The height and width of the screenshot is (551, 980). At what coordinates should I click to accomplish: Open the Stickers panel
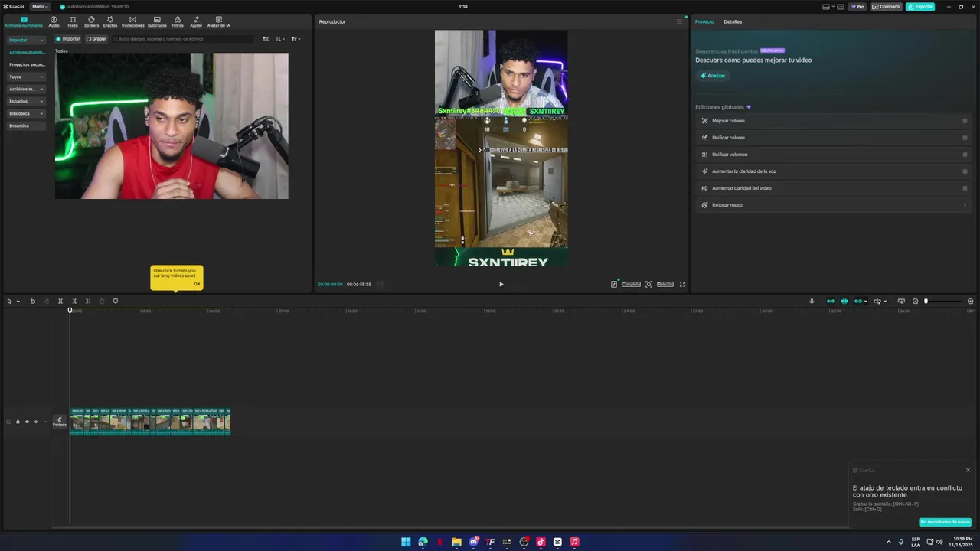pyautogui.click(x=91, y=21)
